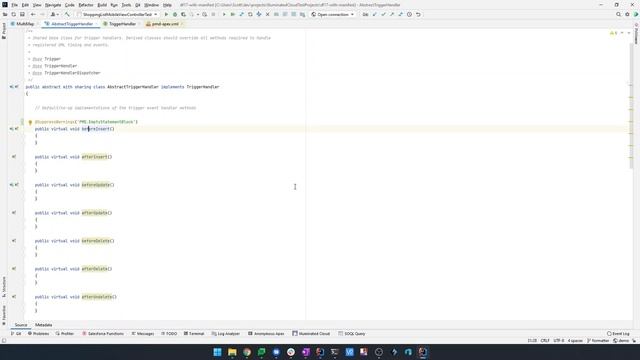This screenshot has height=360, width=640.
Task: Click the Forward navigation arrow
Action: pyautogui.click(x=42, y=14)
